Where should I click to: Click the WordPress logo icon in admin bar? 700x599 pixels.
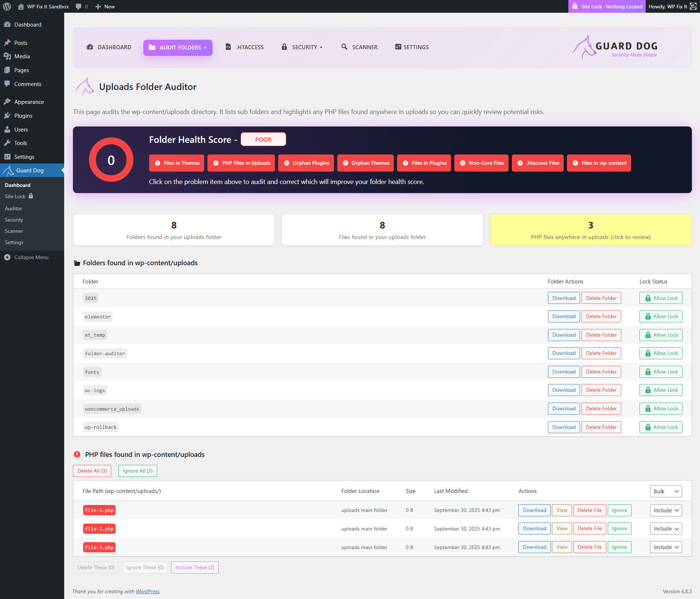tap(7, 7)
